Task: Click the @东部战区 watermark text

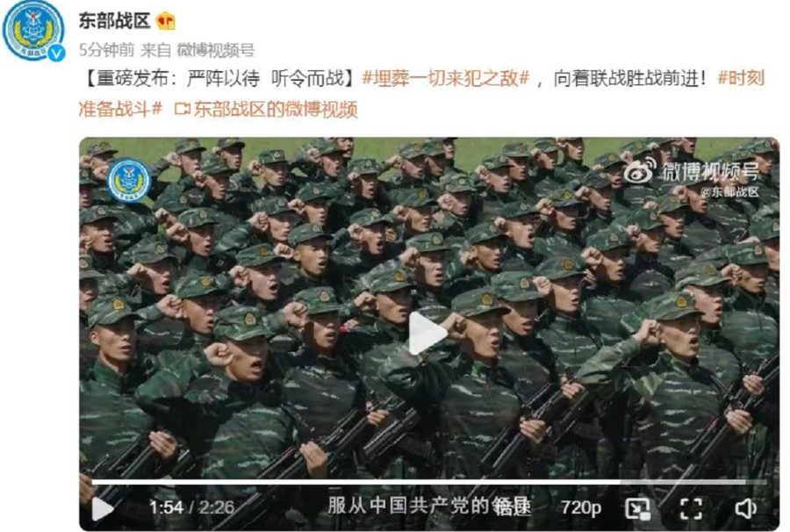Action: tap(729, 192)
